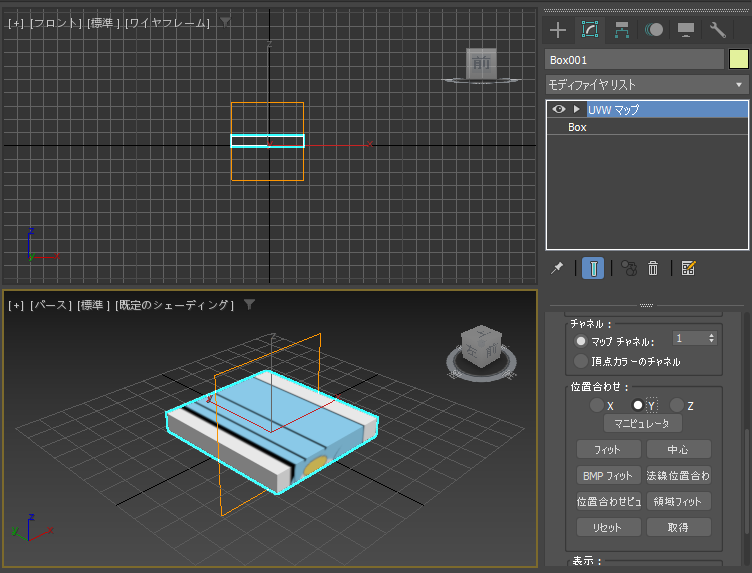This screenshot has height=573, width=752.
Task: Click Make Unique icon
Action: (629, 268)
